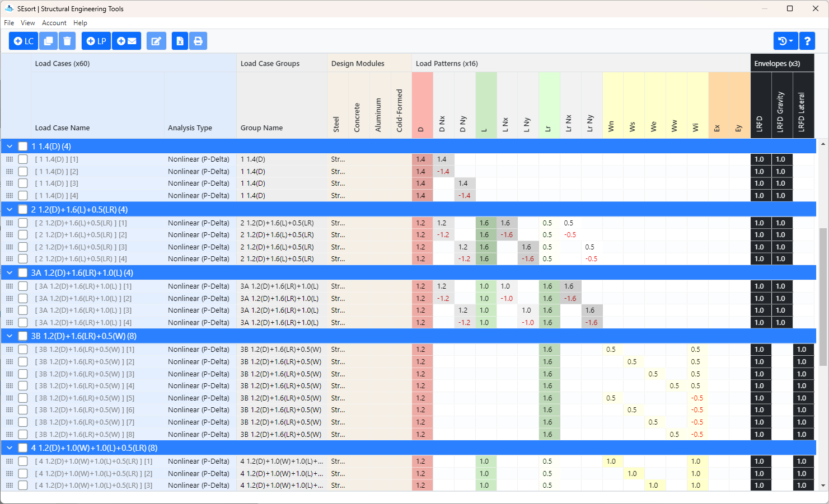Add a new load case with LC button
This screenshot has height=504, width=829.
tap(24, 41)
